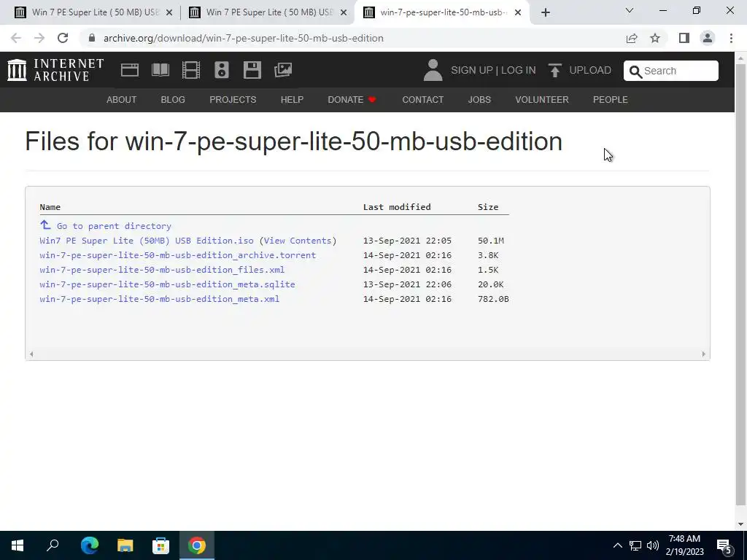
Task: Open the Windows Start menu
Action: pyautogui.click(x=18, y=545)
